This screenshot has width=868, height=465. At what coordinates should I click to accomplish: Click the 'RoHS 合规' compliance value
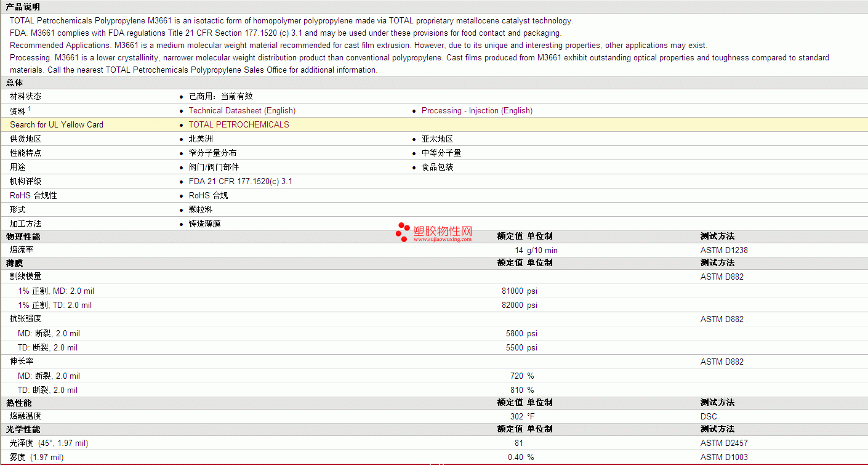tap(209, 195)
